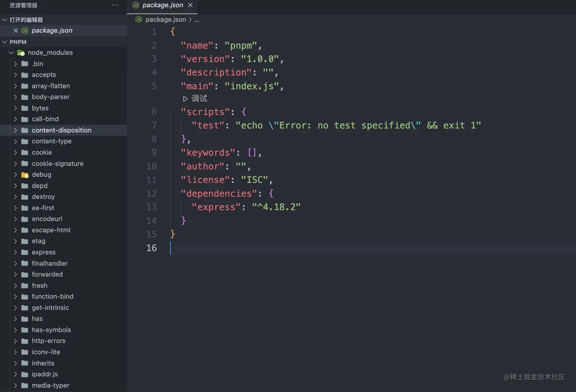576x392 pixels.
Task: Collapse the open editors section
Action: pos(5,20)
